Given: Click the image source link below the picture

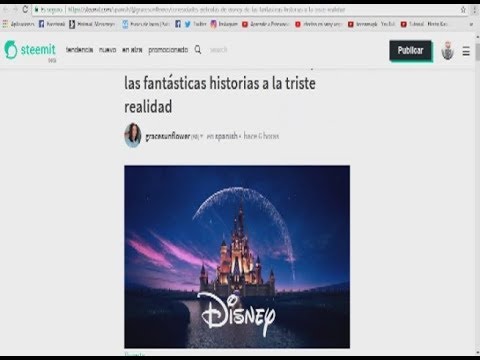Looking at the screenshot, I should 135,354.
